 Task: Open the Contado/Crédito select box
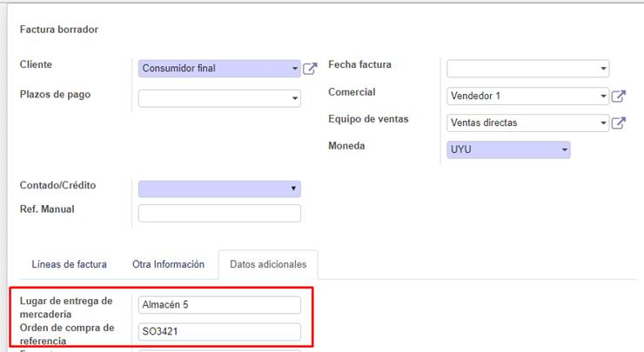[219, 189]
